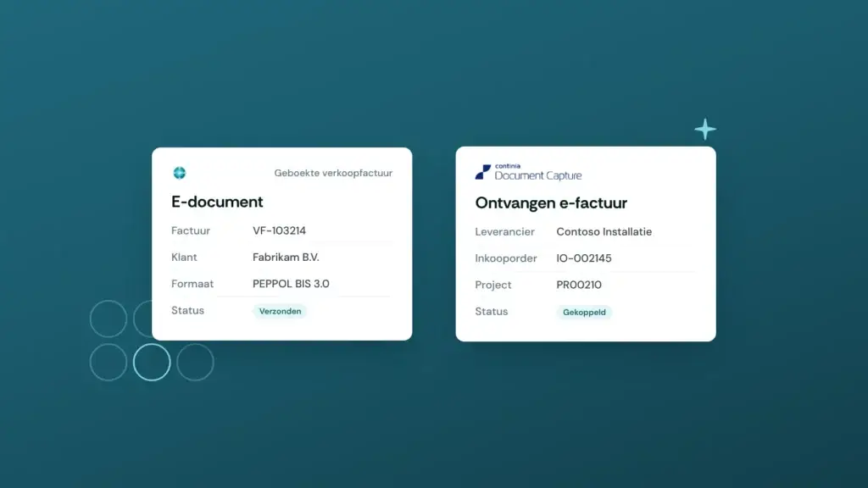Select the "Ontvangen e-factuur" heading
This screenshot has width=868, height=488.
[x=551, y=203]
